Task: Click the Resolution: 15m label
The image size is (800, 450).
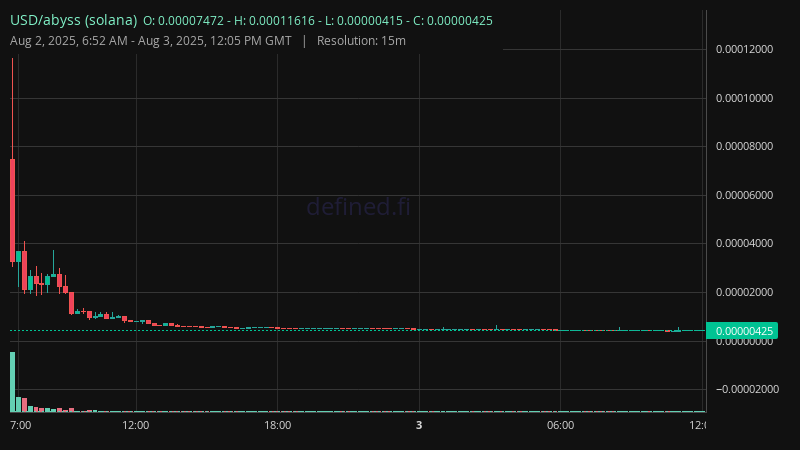Action: (x=361, y=41)
